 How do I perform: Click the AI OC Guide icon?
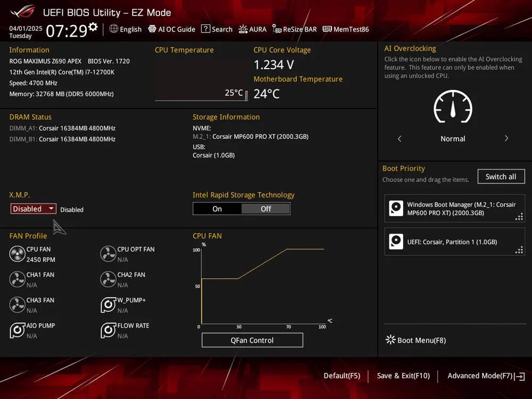click(152, 29)
